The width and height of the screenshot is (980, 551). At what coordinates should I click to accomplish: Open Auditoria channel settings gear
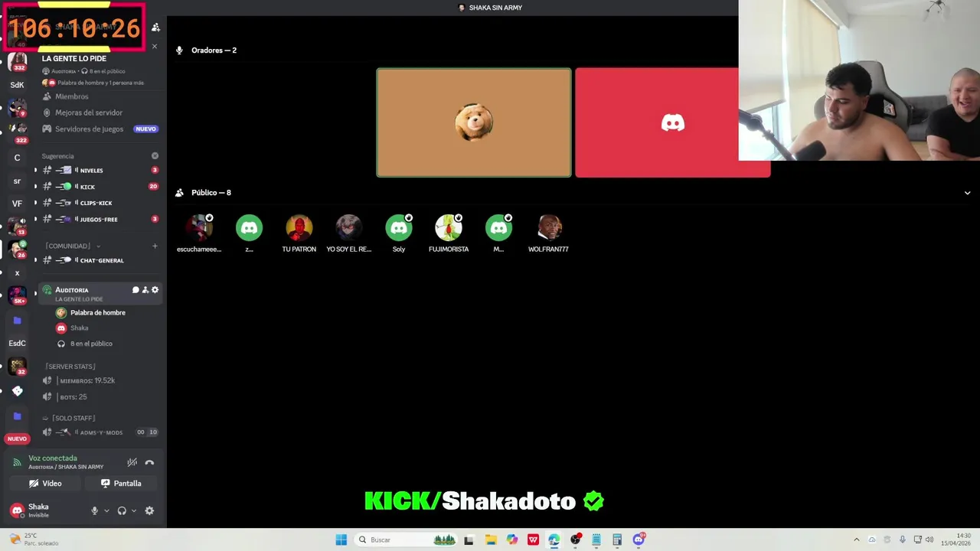tap(155, 290)
